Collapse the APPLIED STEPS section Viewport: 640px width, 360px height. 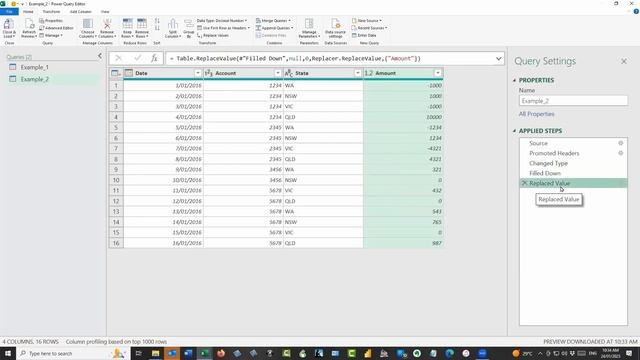514,131
